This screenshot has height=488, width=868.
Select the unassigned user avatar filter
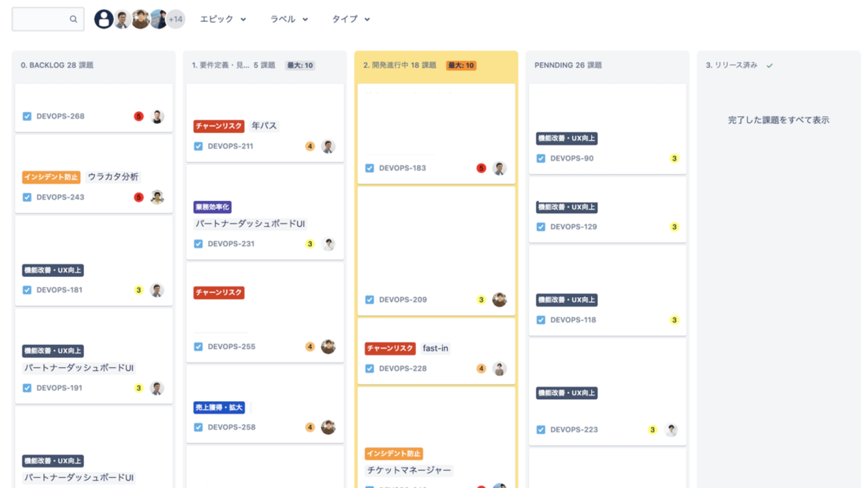(103, 19)
